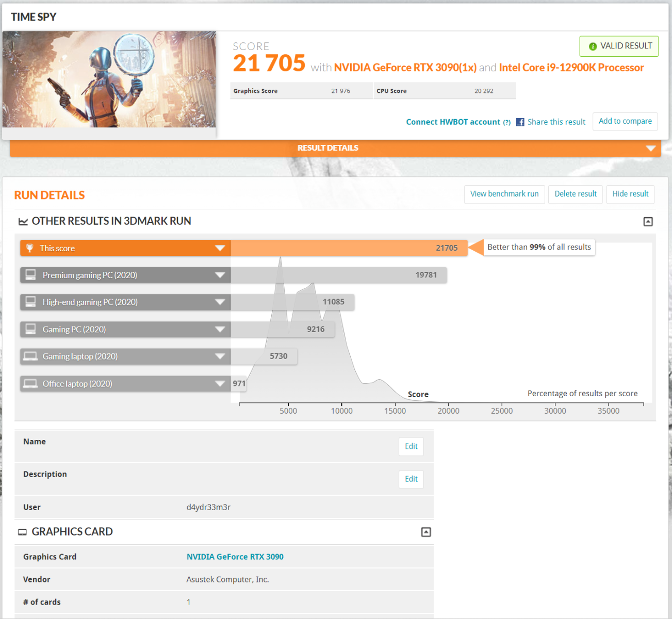This screenshot has width=672, height=619.
Task: Click the Gaming PC 9216 score bar
Action: tap(283, 329)
